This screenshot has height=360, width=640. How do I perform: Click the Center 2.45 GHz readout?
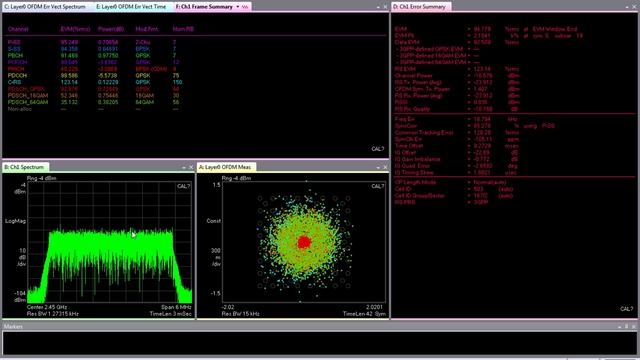pyautogui.click(x=47, y=307)
